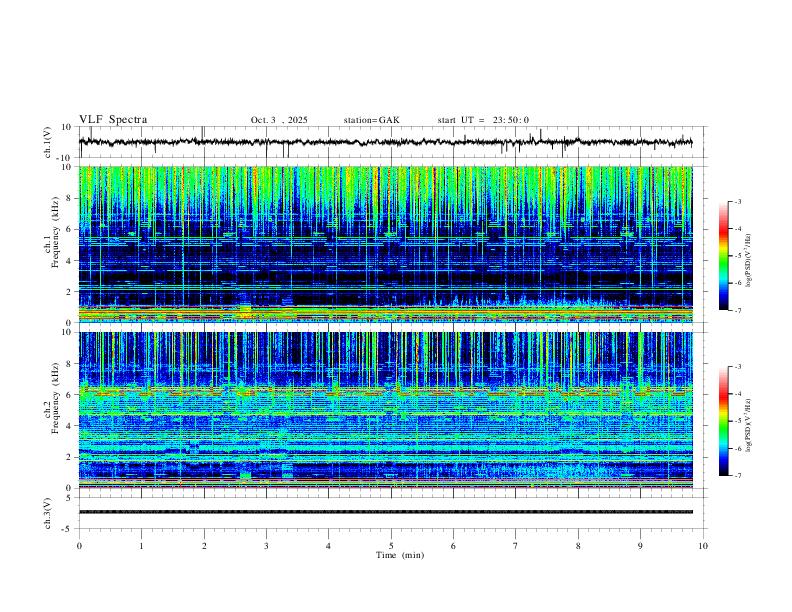Click the 0 kHz tick on ch.1 axis
The height and width of the screenshot is (612, 792).
[69, 323]
